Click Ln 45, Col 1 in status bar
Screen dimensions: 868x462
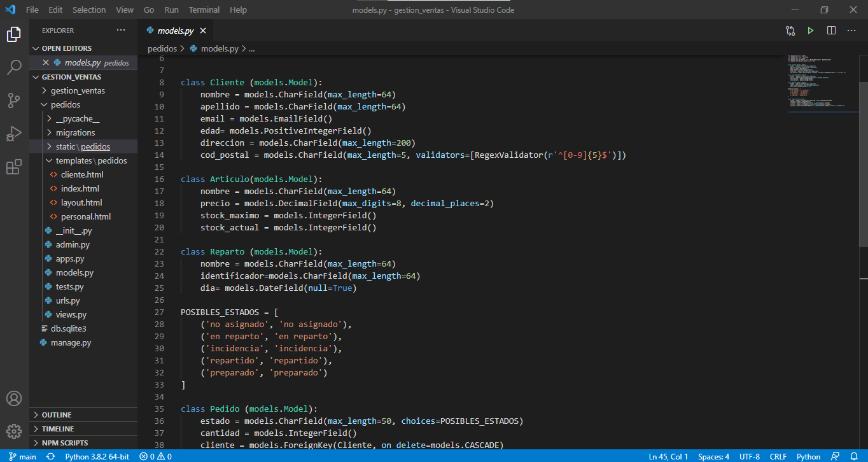(x=668, y=457)
